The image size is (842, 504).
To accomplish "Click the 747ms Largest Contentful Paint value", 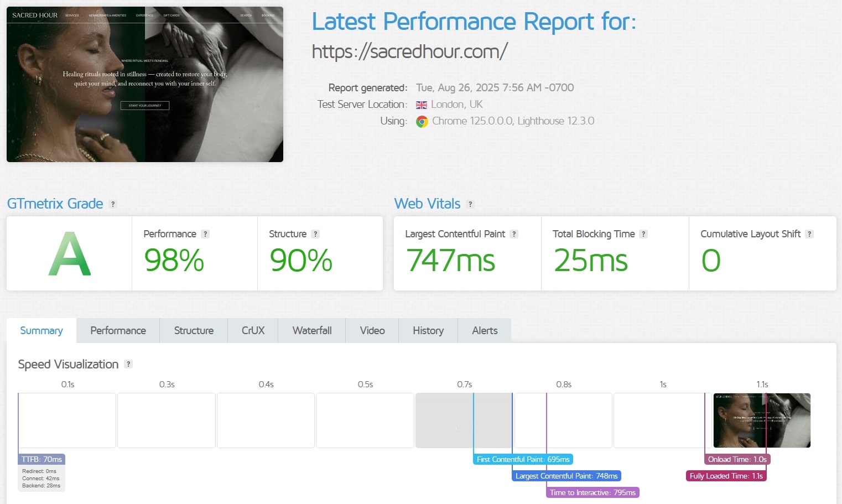I will 451,260.
